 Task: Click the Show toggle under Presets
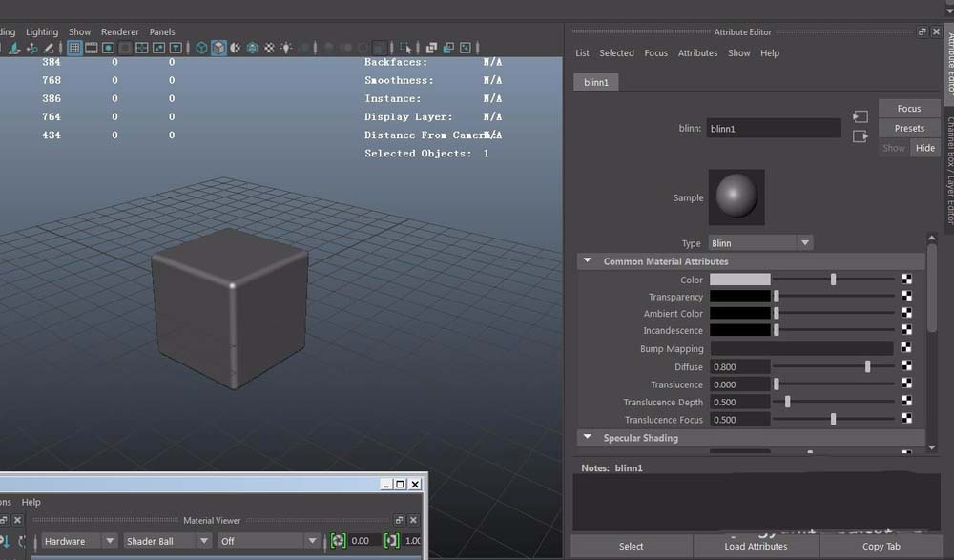tap(894, 148)
